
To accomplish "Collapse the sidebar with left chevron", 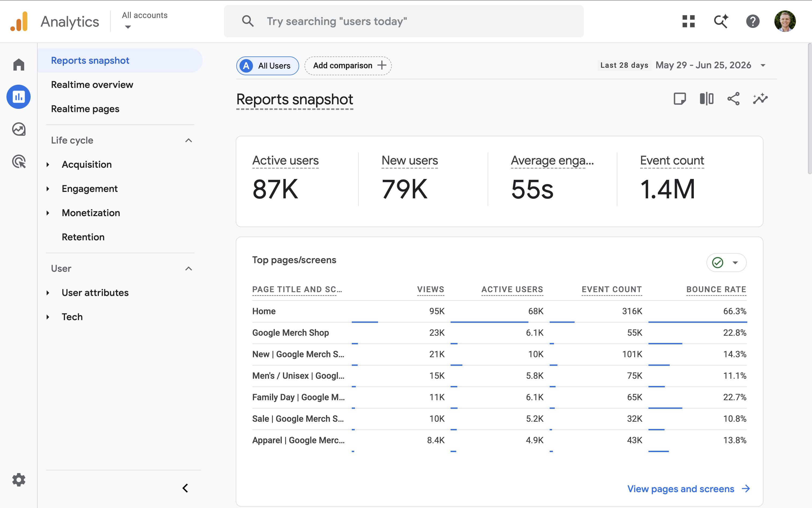I will click(185, 488).
